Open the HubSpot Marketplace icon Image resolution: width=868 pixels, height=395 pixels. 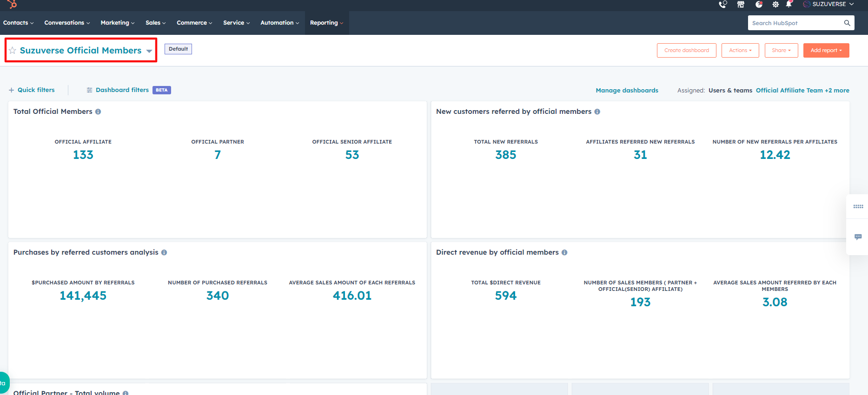point(741,5)
